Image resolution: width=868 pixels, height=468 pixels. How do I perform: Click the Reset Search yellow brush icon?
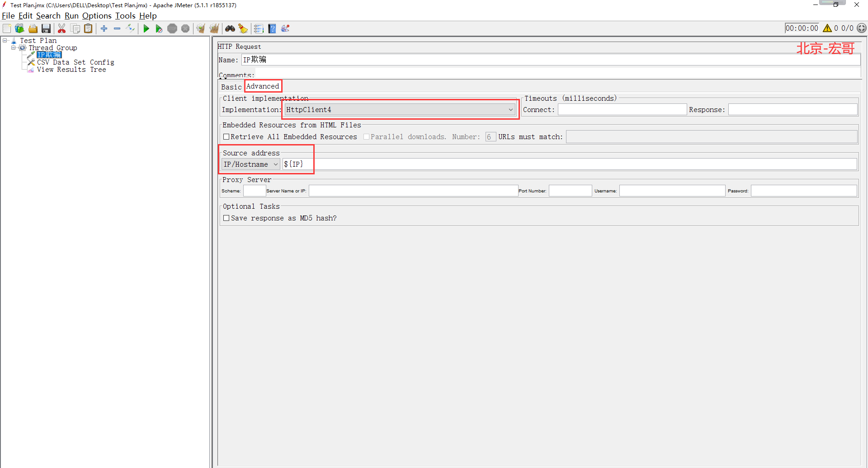coord(243,28)
